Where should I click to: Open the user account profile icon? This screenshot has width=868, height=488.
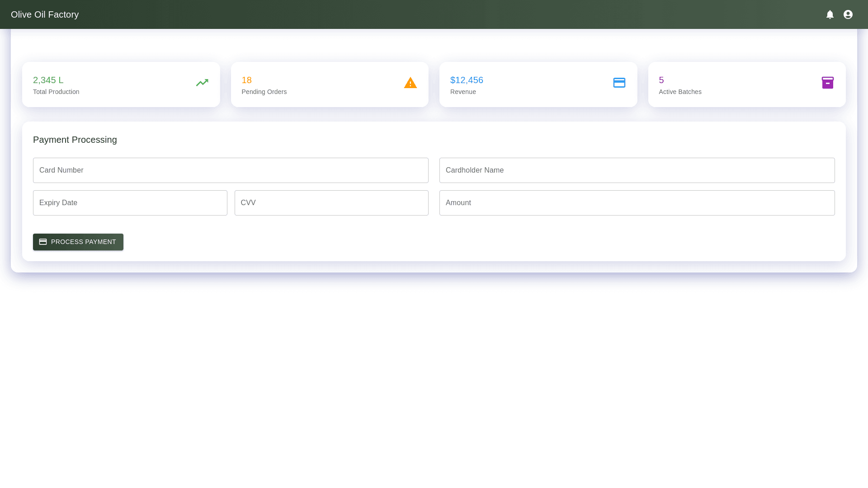pyautogui.click(x=848, y=14)
